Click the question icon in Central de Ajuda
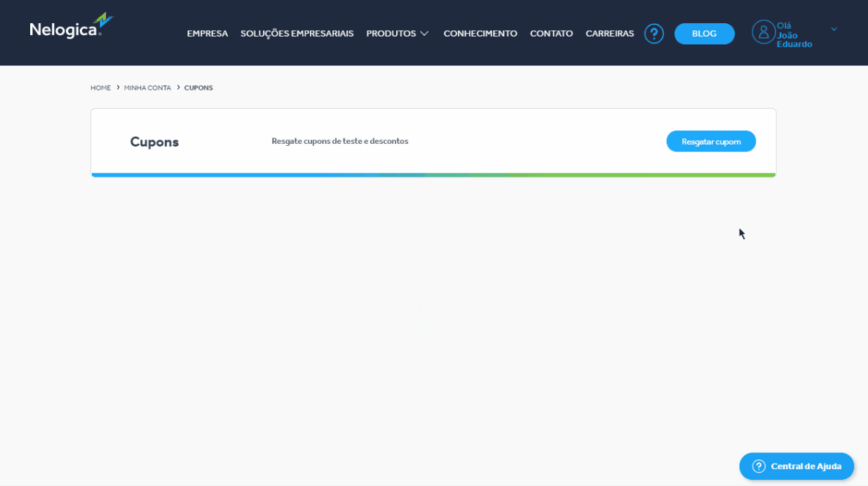 [x=759, y=466]
